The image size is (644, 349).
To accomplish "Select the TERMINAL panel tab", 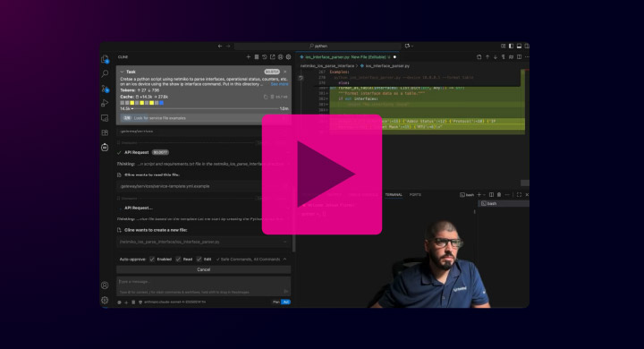I will click(x=394, y=195).
